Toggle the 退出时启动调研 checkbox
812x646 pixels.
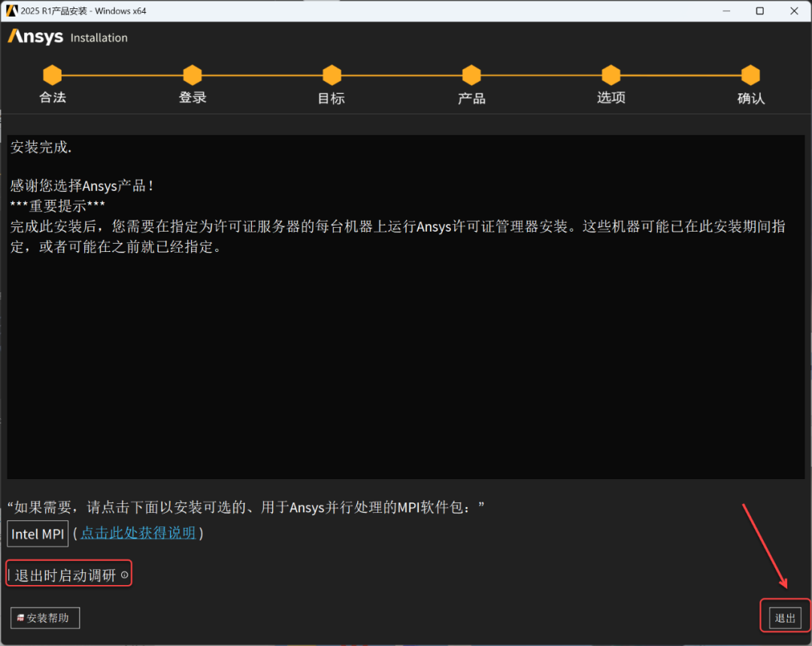pos(9,575)
